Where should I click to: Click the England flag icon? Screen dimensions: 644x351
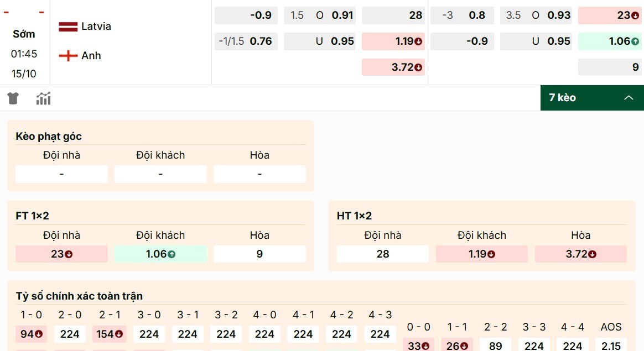pos(68,55)
